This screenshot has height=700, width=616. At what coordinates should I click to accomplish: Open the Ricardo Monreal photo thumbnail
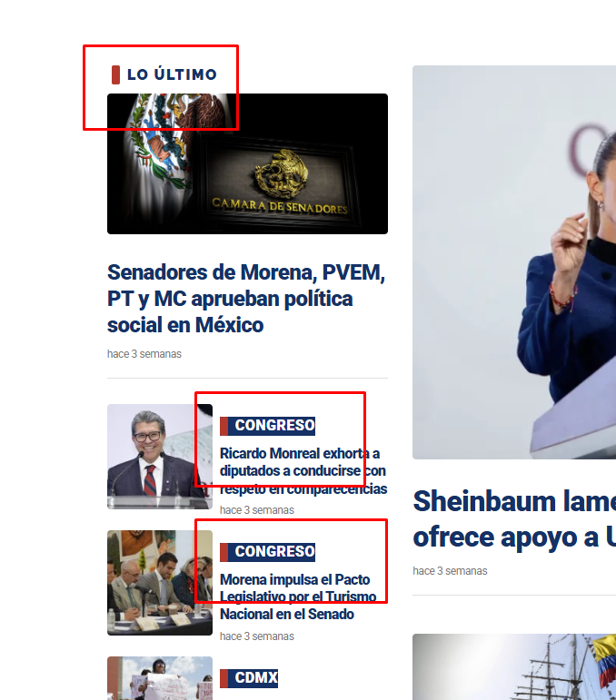160,457
